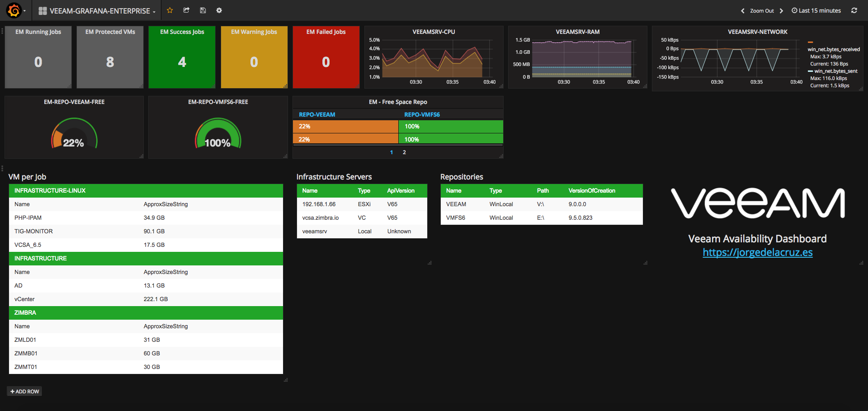Click the VM per Job panel resize handle

pyautogui.click(x=285, y=380)
